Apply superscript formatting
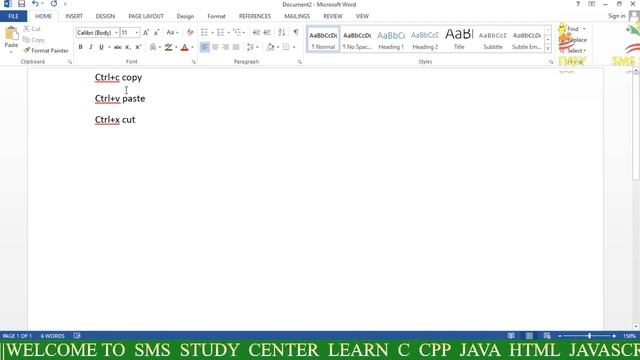 click(x=138, y=47)
